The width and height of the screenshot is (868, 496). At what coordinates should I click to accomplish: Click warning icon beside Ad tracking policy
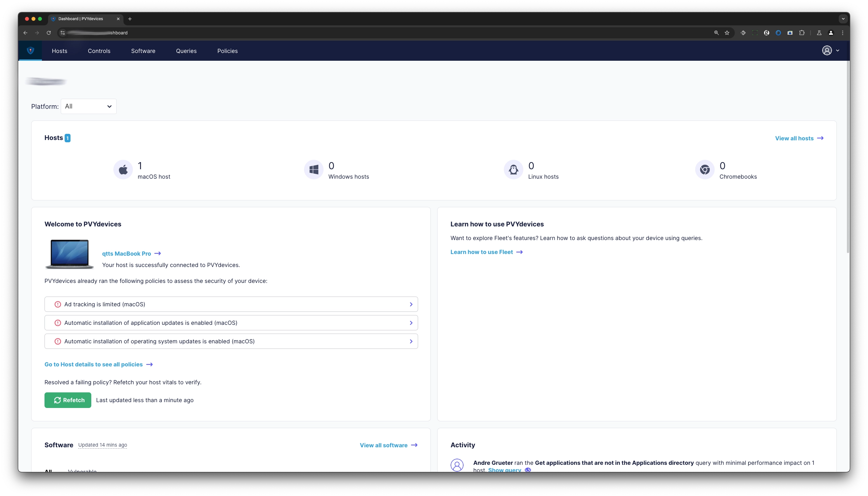57,304
